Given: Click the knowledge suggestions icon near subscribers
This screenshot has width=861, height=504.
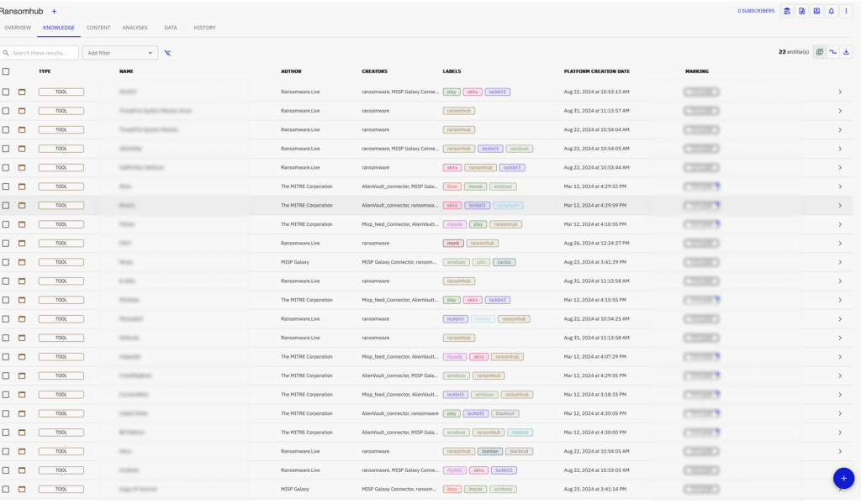Looking at the screenshot, I should point(787,11).
